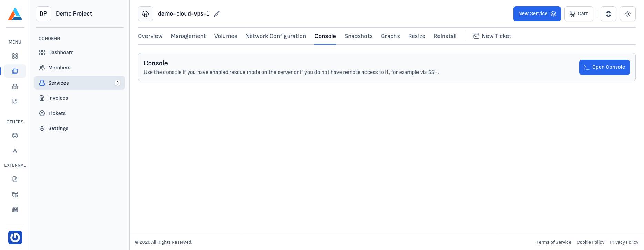Click the lifebuoy support icon under Others
This screenshot has width=644, height=250.
point(15,136)
